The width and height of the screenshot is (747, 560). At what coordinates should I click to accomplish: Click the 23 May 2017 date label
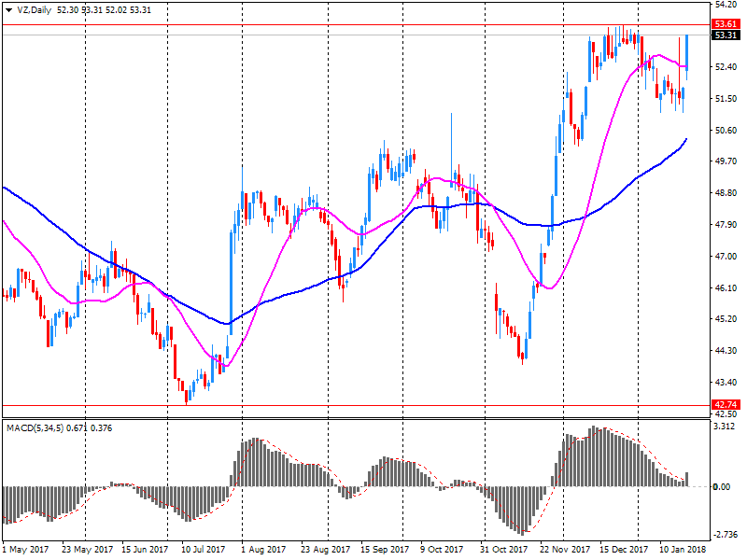tap(87, 550)
